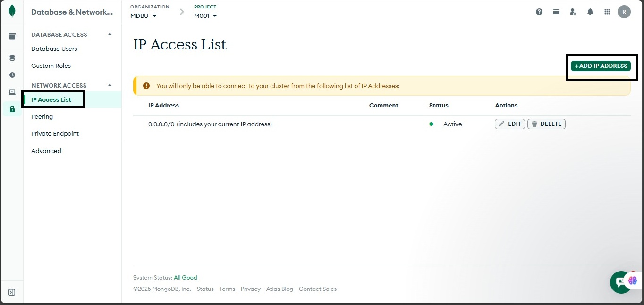
Task: Click the 0.0.0.0/0 IP address cell
Action: tap(210, 124)
